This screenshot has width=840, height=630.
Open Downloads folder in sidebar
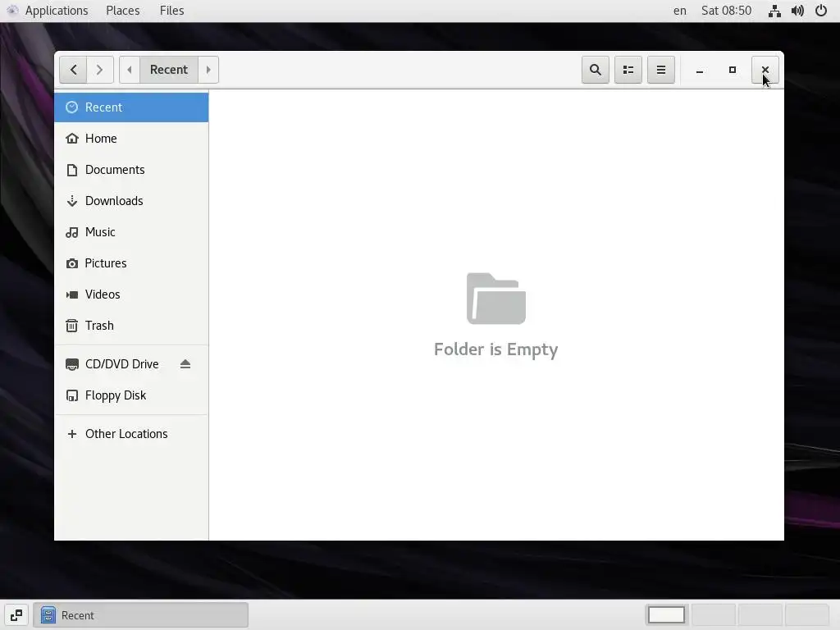point(131,201)
